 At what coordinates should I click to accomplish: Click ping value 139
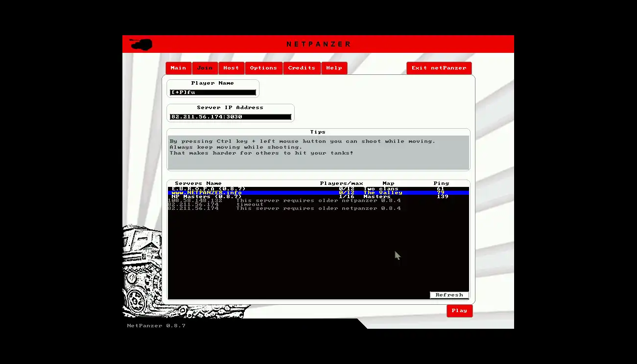tap(443, 197)
